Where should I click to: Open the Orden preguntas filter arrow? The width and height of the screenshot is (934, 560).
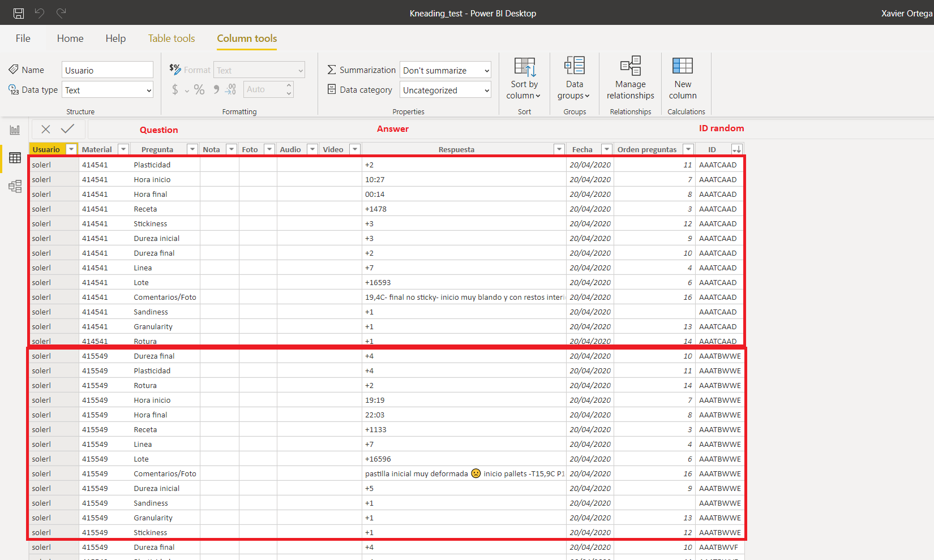tap(688, 149)
